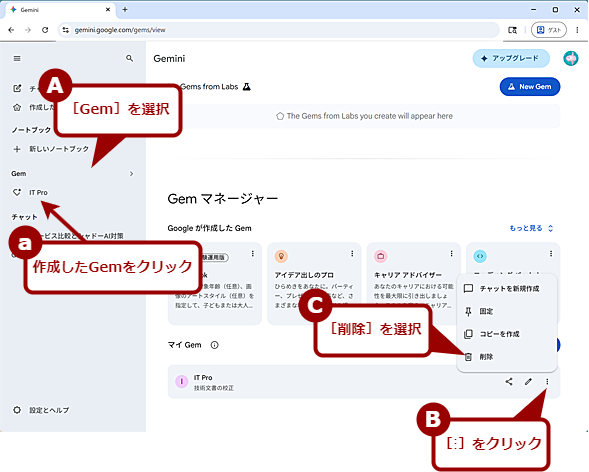The image size is (589, 472).
Task: Expand the Gem section chevron
Action: pos(131,173)
